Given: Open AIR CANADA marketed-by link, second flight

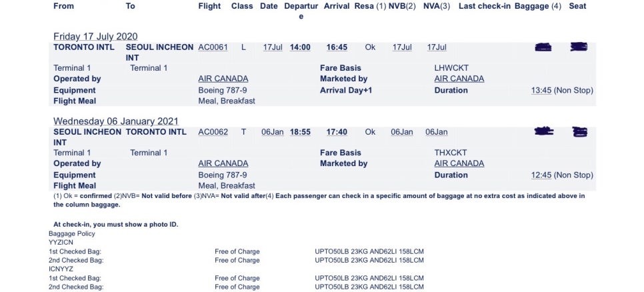Looking at the screenshot, I should (x=459, y=163).
